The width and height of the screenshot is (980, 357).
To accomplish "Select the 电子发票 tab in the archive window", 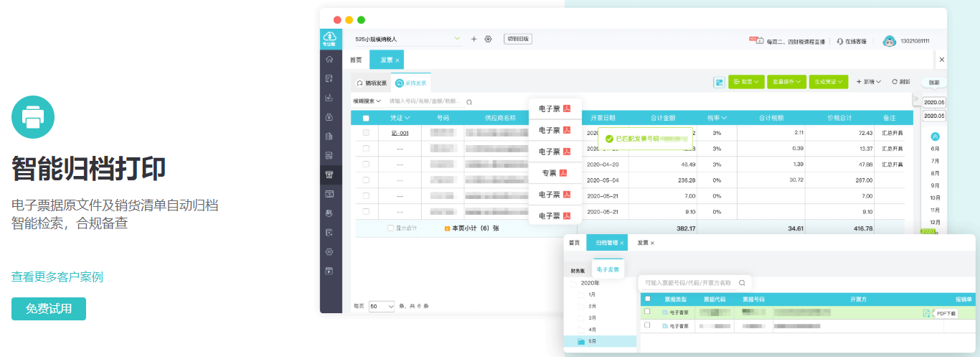I will click(608, 269).
